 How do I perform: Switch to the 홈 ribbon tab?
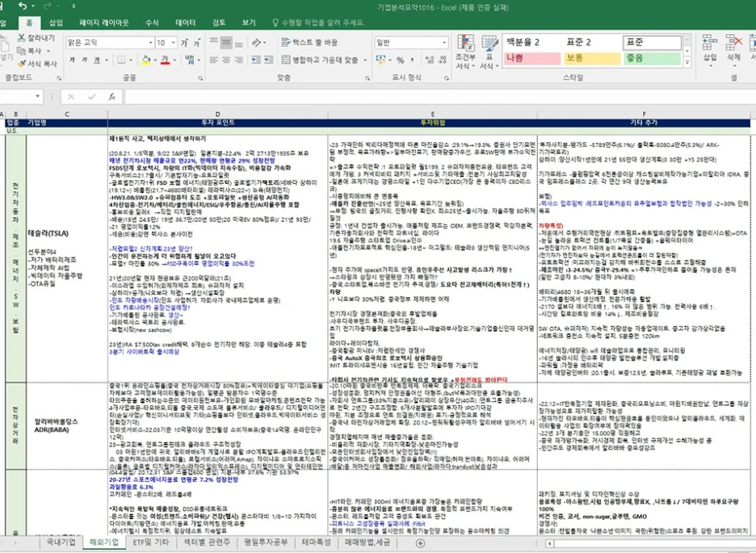[x=29, y=23]
